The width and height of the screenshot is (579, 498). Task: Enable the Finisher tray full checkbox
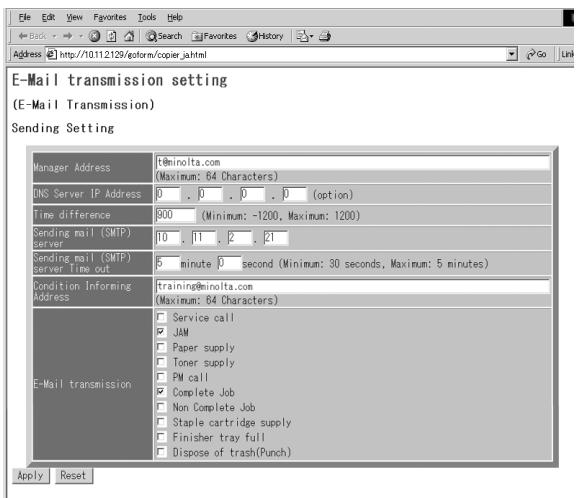(x=161, y=437)
